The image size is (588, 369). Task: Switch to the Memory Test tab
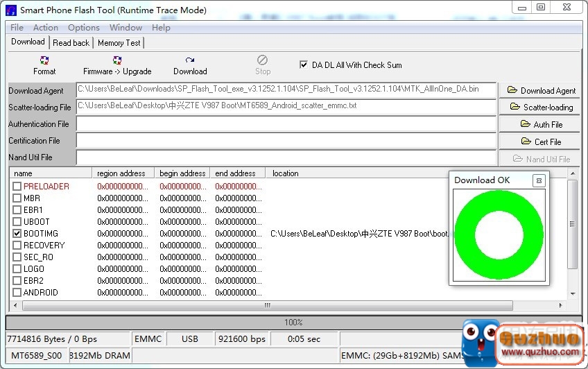point(119,43)
